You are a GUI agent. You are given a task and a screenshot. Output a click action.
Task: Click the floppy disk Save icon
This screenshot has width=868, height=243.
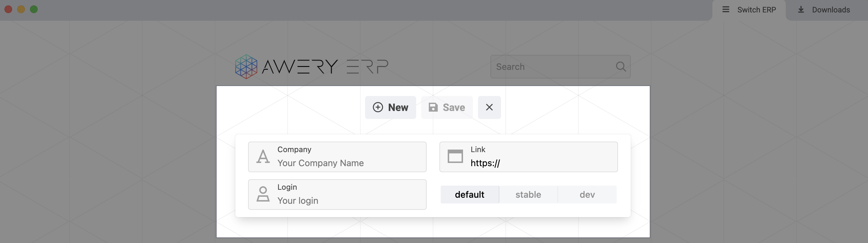click(x=433, y=107)
